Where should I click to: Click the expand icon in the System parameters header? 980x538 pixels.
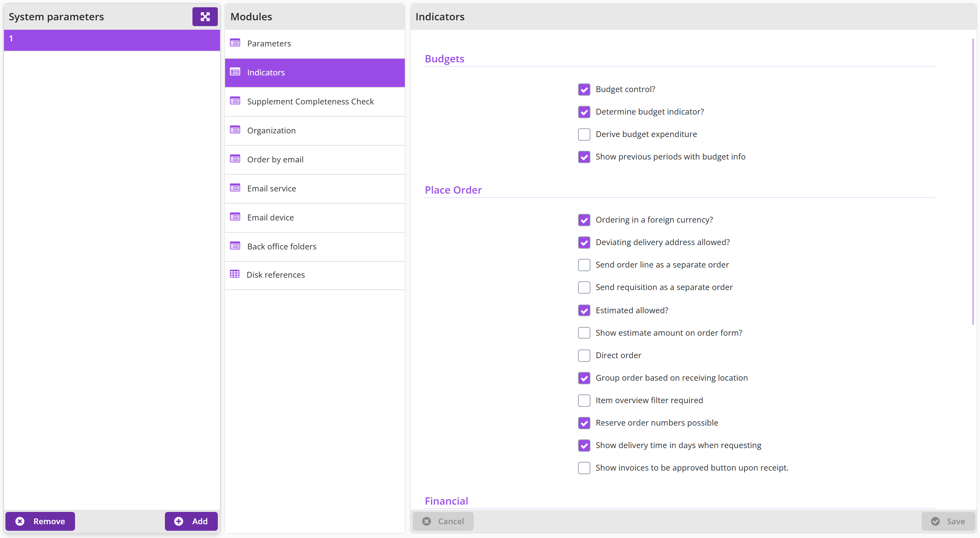[x=205, y=17]
